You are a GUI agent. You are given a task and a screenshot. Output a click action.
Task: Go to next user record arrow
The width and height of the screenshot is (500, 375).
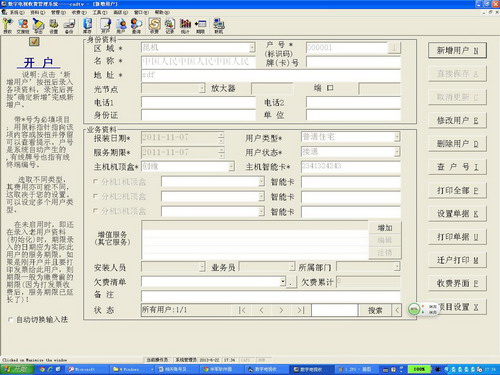coord(281,310)
